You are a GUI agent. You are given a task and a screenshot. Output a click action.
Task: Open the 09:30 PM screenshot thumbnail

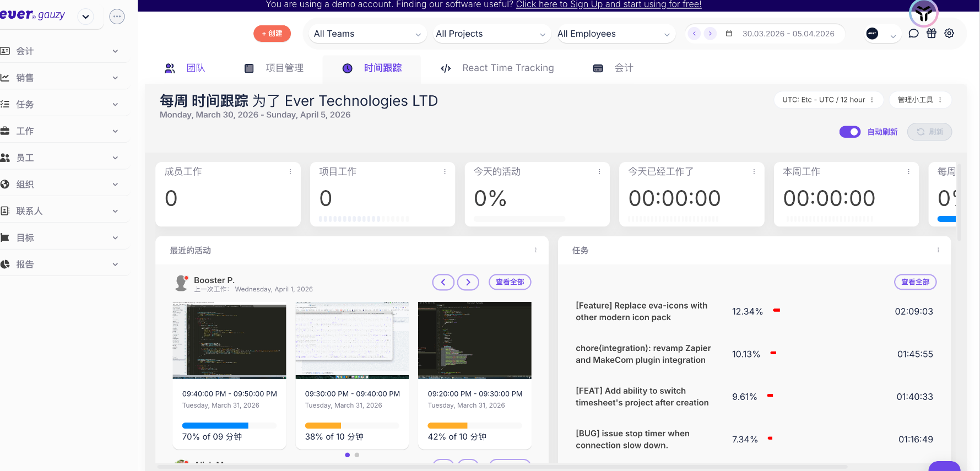point(352,340)
